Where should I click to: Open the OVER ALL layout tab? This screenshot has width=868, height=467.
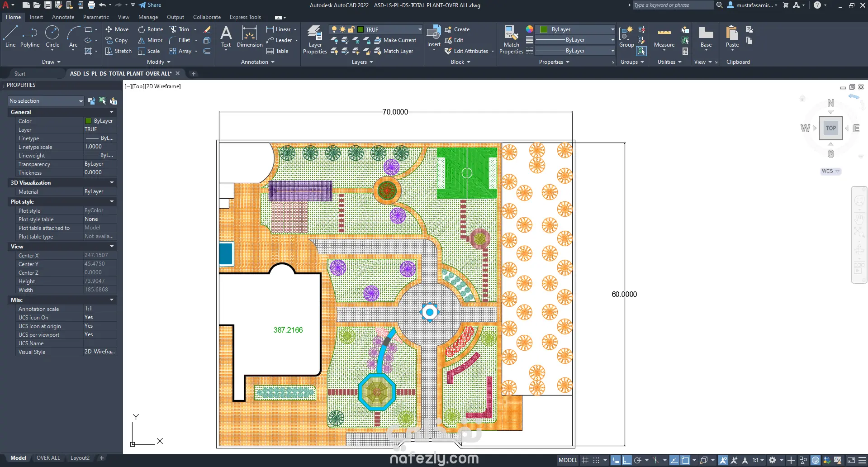(x=48, y=458)
